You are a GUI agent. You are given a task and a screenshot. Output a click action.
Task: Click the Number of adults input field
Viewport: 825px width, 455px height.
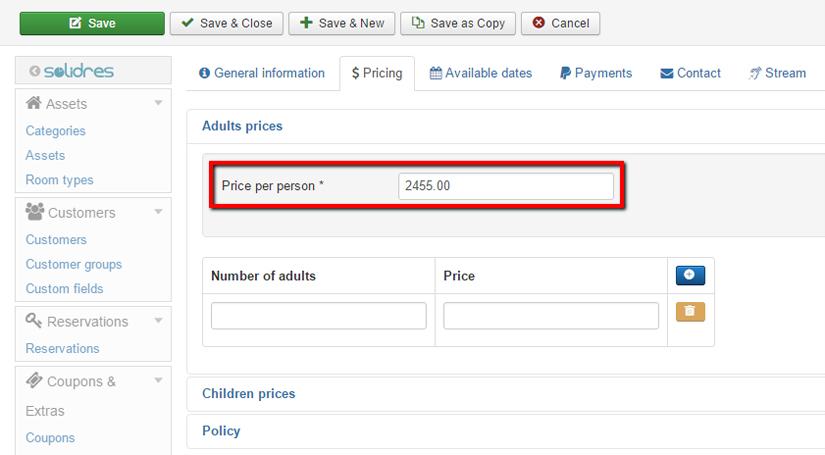(x=319, y=316)
